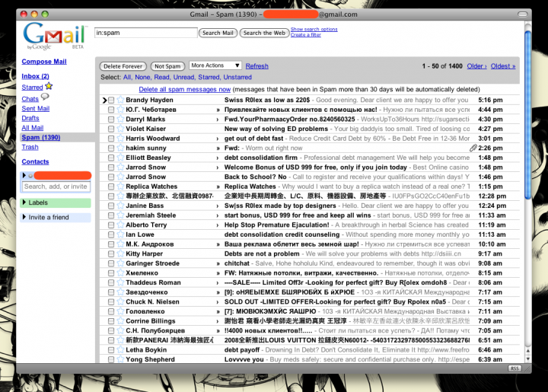This screenshot has width=548, height=392.
Task: Select Unread messages link
Action: click(x=184, y=77)
